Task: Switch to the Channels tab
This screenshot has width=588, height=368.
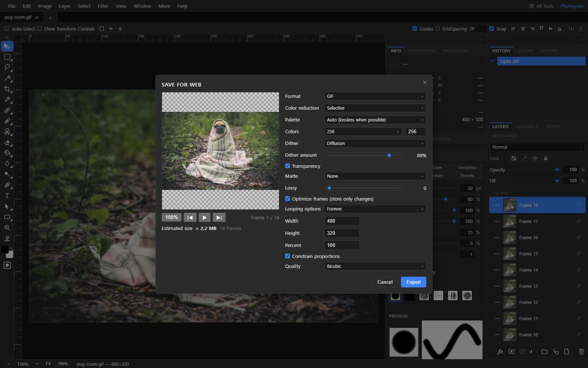Action: [527, 127]
